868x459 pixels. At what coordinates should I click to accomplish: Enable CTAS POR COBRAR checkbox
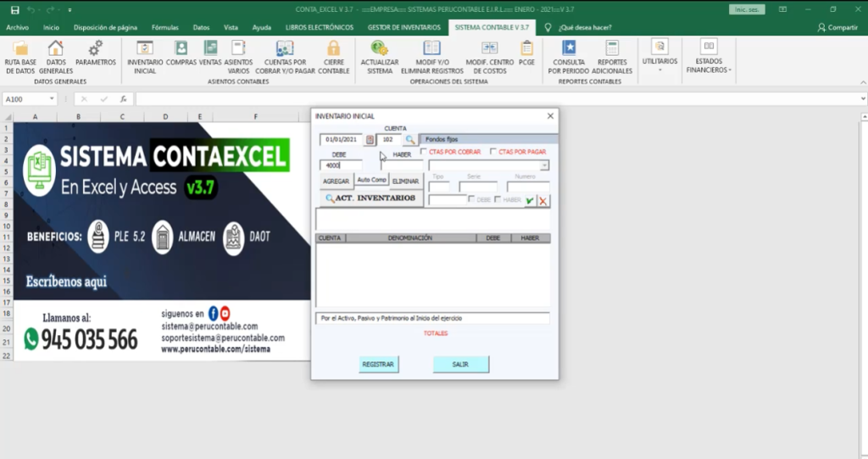(x=424, y=151)
